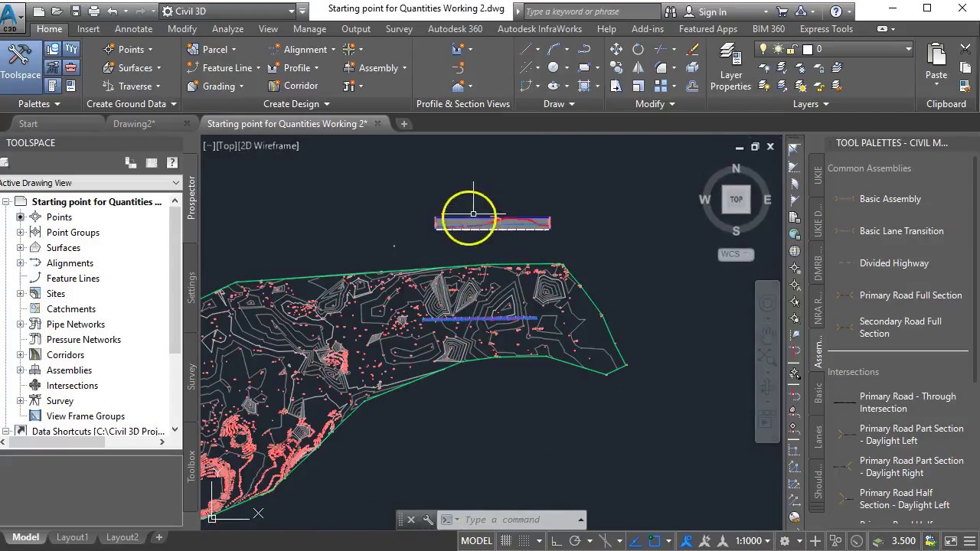Open the Survey ribbon tab
Screen dimensions: 980x551
click(x=399, y=29)
